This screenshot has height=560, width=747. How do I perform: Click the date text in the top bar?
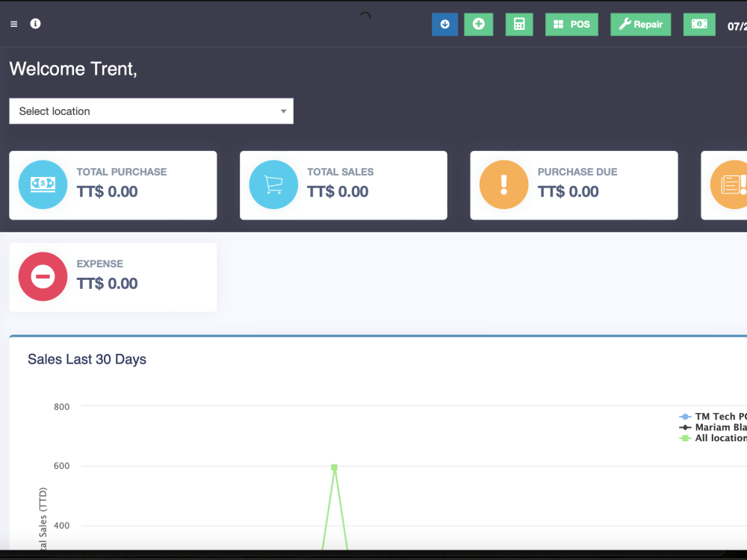[x=737, y=27]
